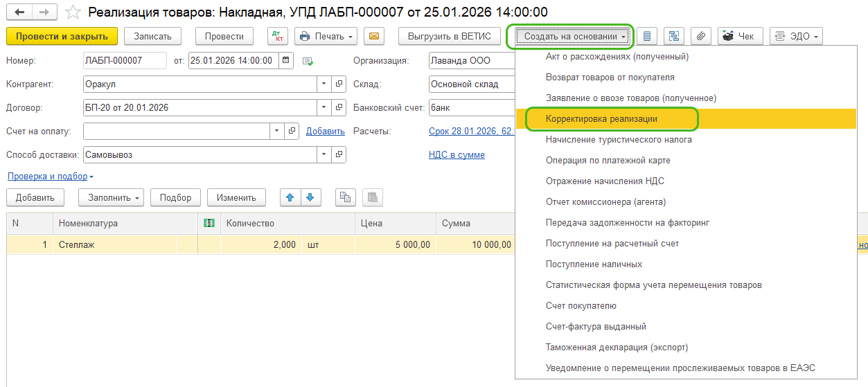Move table row up with arrow

pos(290,197)
